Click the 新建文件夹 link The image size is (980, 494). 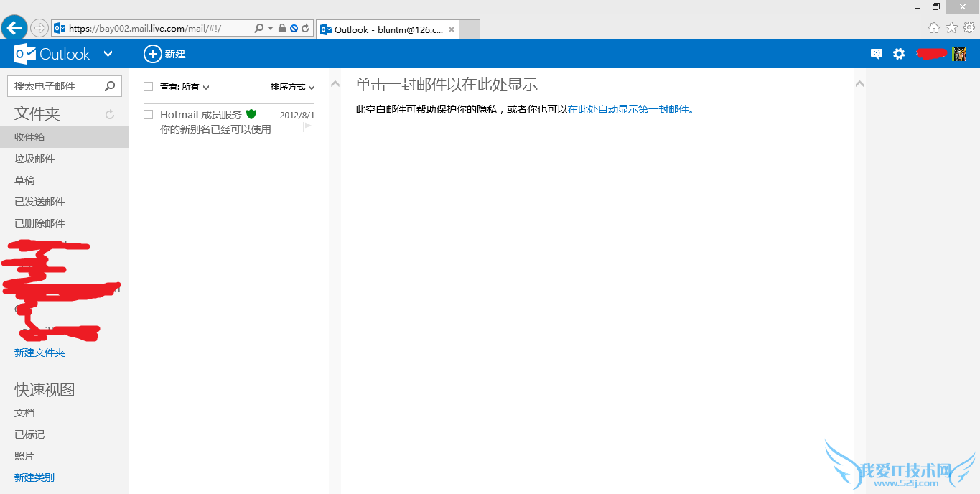pyautogui.click(x=39, y=353)
